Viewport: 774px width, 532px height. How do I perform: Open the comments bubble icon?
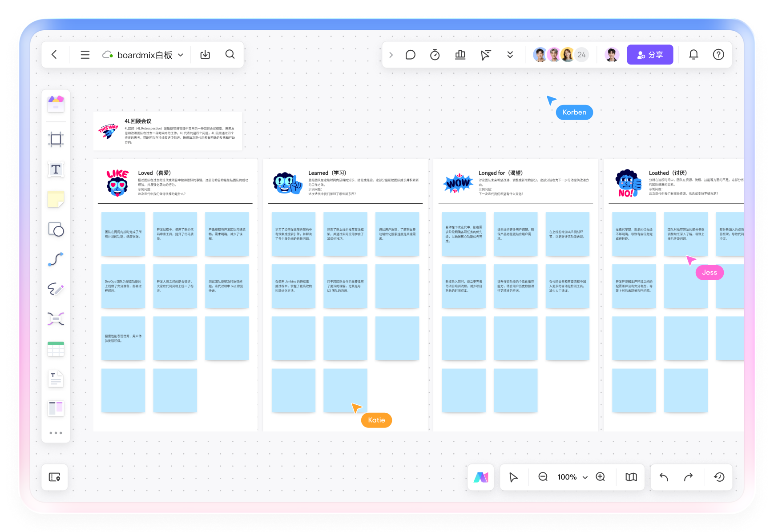(x=410, y=55)
